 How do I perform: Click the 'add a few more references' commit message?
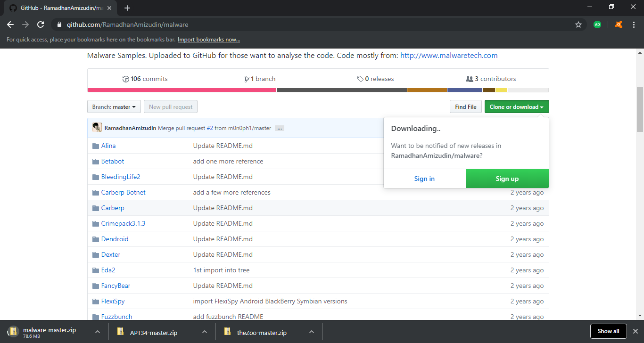click(232, 193)
